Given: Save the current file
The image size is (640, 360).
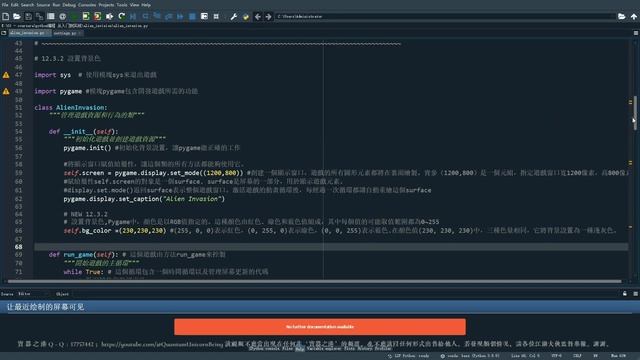Looking at the screenshot, I should pos(28,16).
